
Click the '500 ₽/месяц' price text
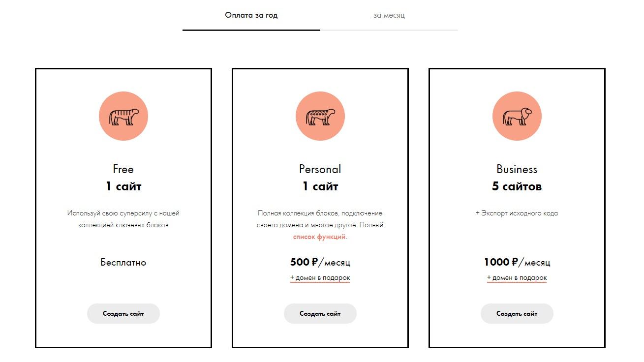(x=320, y=262)
